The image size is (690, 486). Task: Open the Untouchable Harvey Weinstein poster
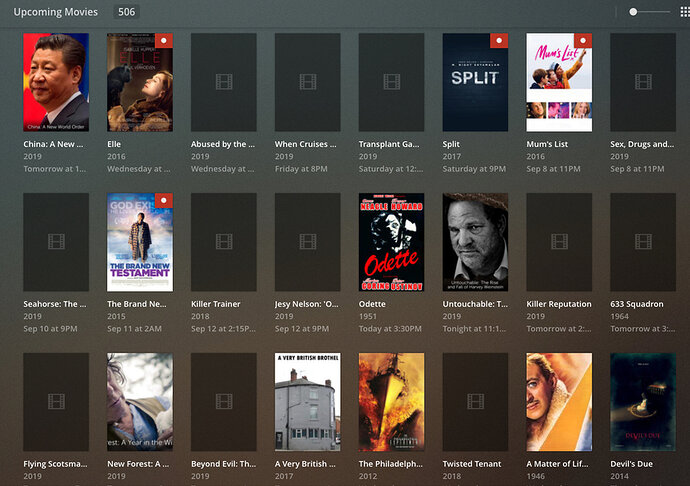(x=475, y=242)
